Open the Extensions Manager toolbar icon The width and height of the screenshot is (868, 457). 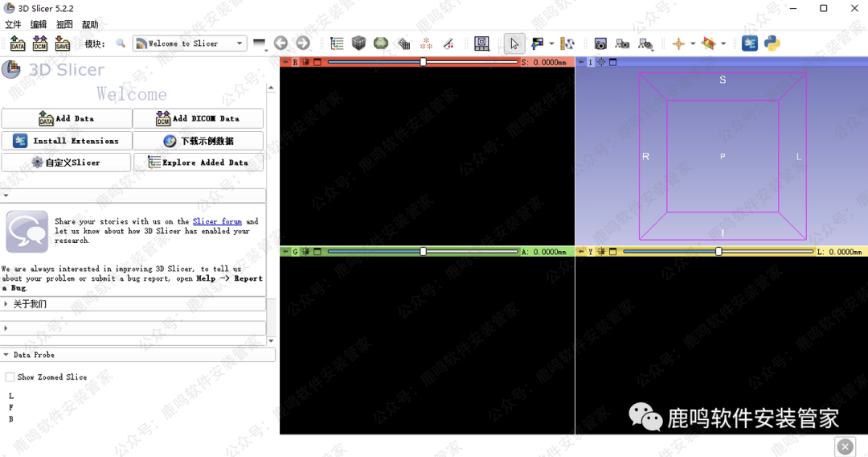click(750, 43)
